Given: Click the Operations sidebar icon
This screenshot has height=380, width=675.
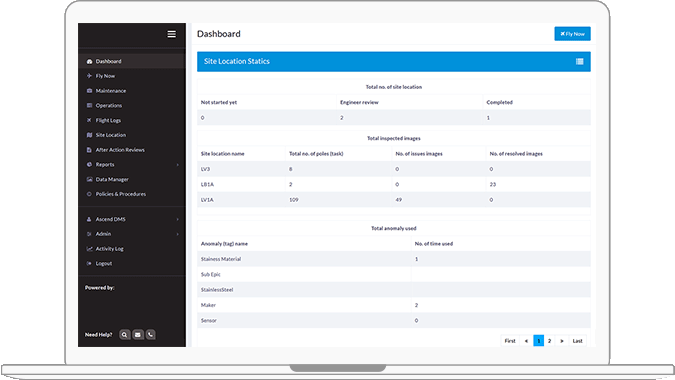Looking at the screenshot, I should [x=89, y=105].
